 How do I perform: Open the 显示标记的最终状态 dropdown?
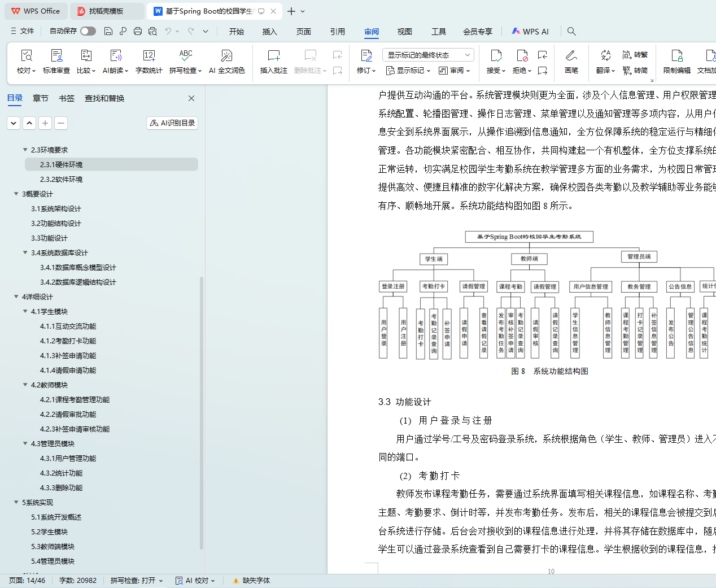(x=427, y=55)
